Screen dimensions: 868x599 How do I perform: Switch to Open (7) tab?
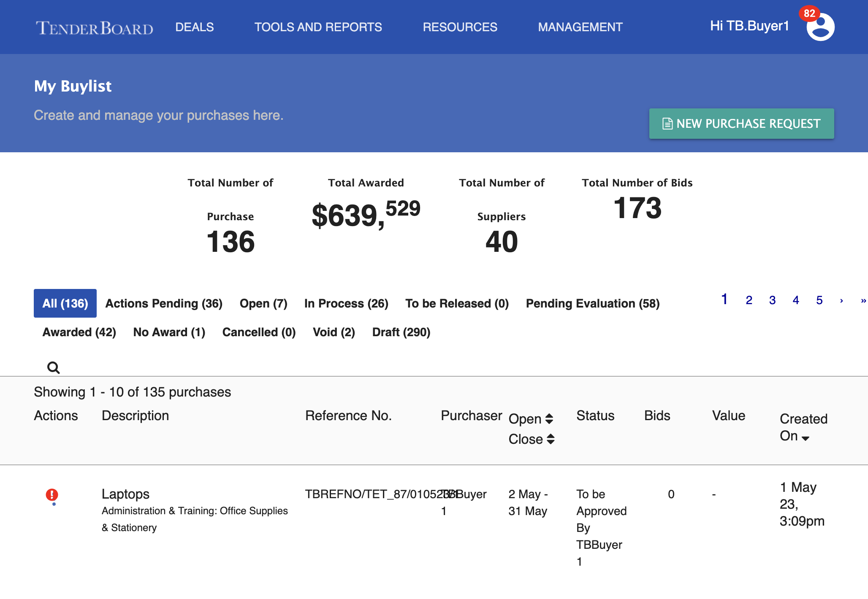click(x=263, y=303)
